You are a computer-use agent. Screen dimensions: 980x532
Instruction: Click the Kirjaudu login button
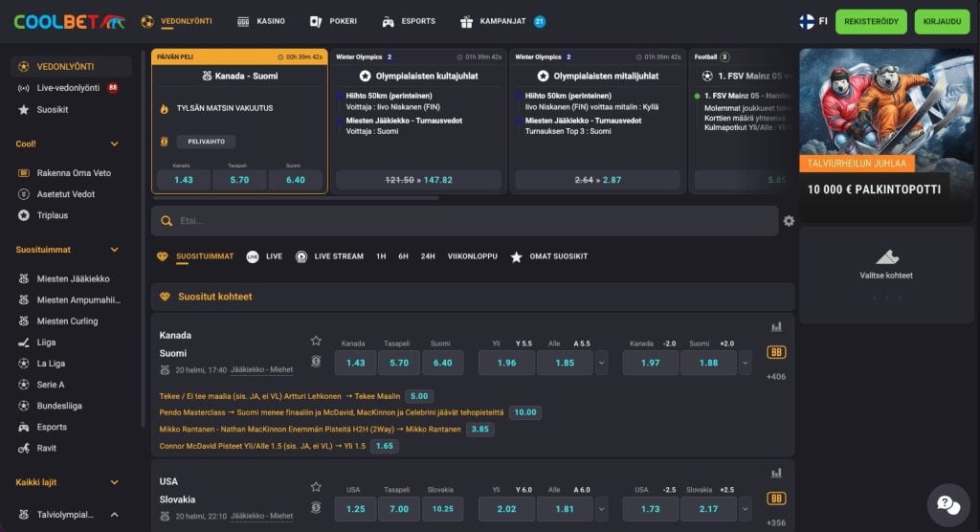tap(942, 21)
